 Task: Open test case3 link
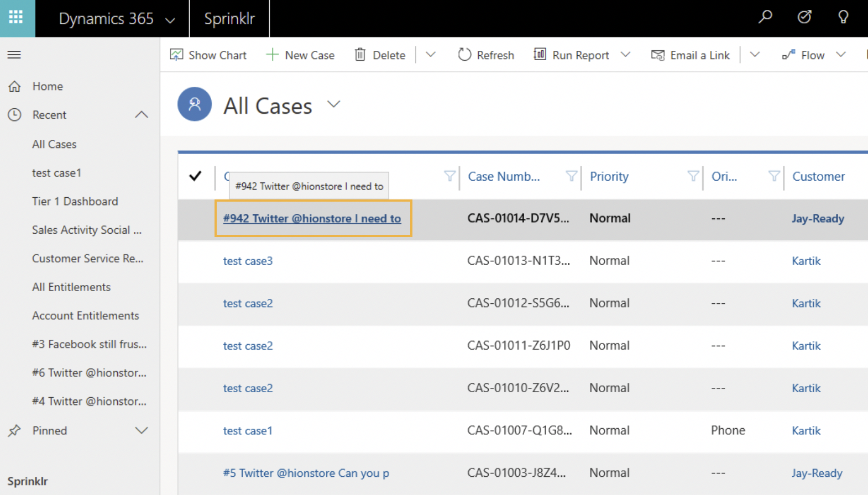click(x=248, y=261)
